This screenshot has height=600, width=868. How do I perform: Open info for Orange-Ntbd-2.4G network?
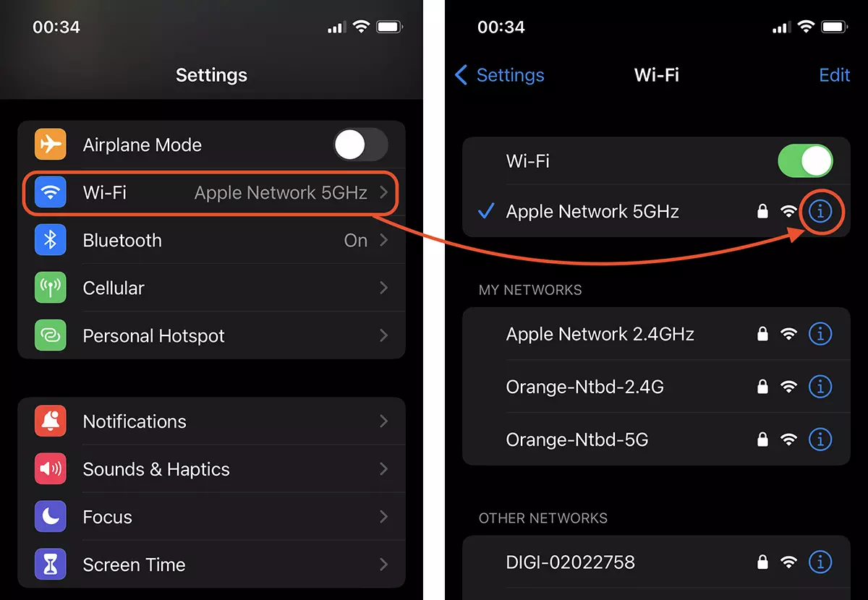tap(820, 387)
